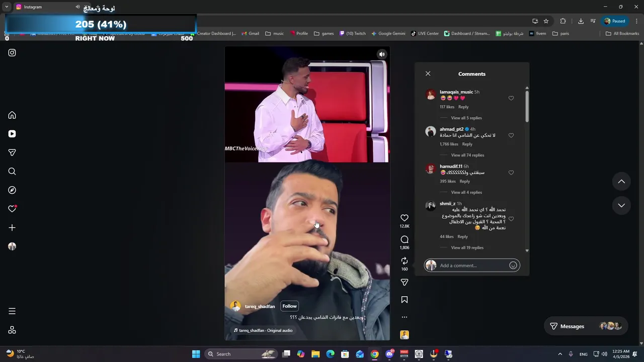Screen dimensions: 644x362
Task: Open the audio thumbnail beside the reel
Action: coord(405,335)
